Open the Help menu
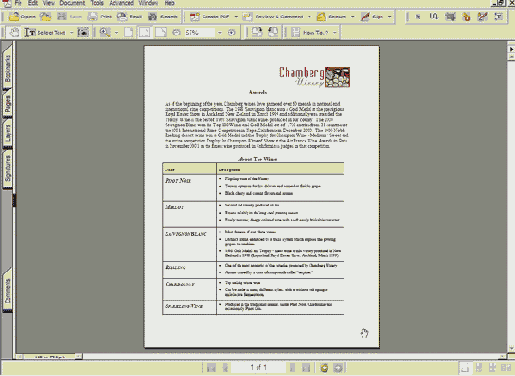The height and width of the screenshot is (376, 515). coord(169,3)
